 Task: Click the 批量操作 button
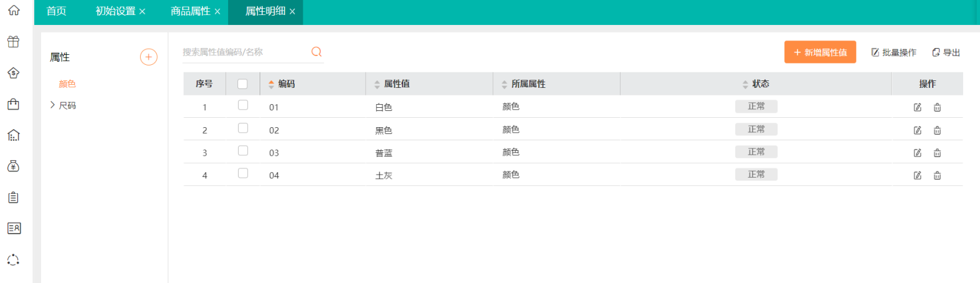coord(893,52)
